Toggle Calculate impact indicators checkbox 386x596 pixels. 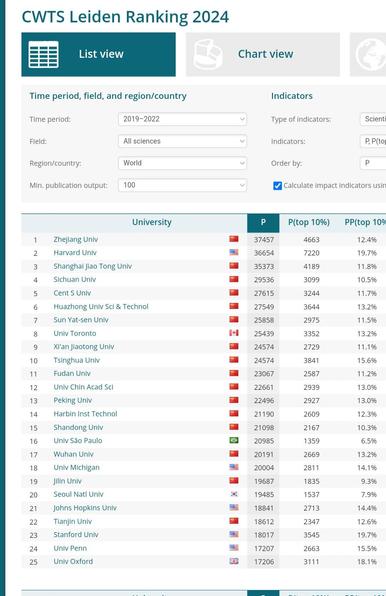[277, 185]
